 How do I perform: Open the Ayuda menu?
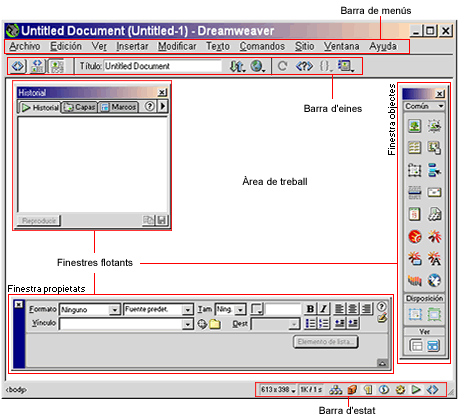point(383,46)
